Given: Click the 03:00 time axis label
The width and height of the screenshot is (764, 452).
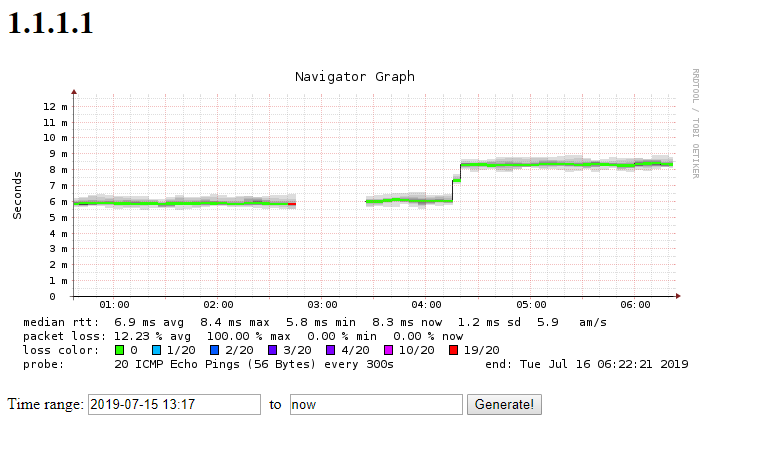Looking at the screenshot, I should pyautogui.click(x=323, y=305).
